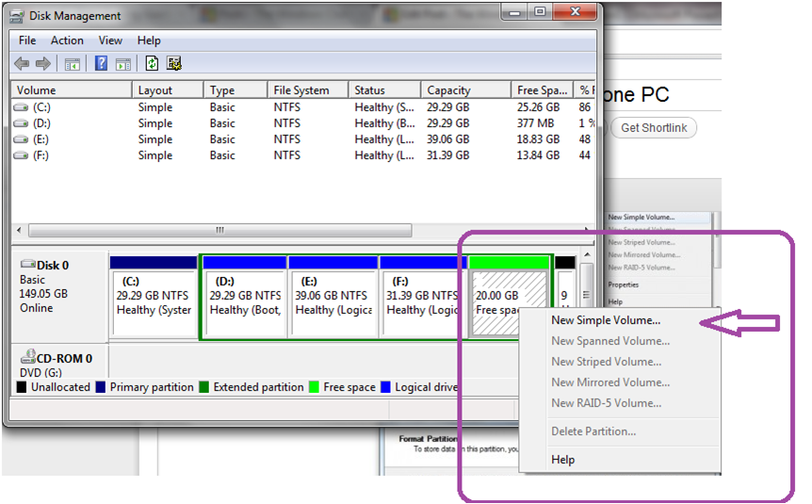Select the drive icon for volume (F:)

click(21, 156)
